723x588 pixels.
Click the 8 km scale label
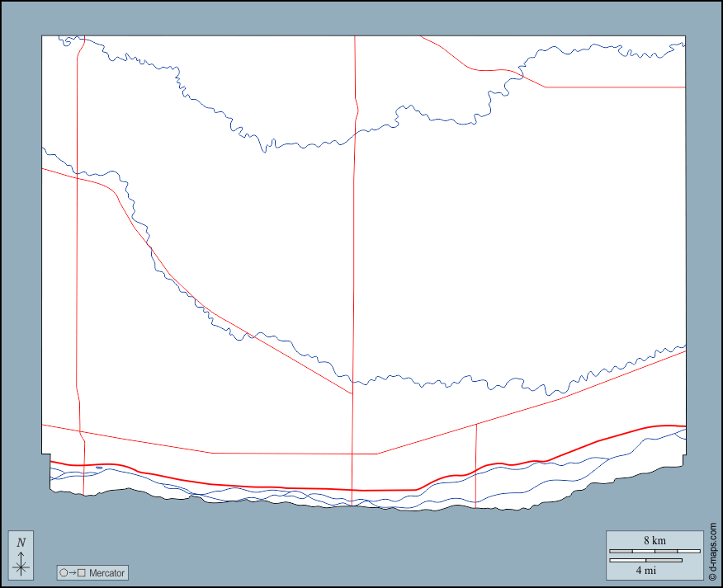(x=654, y=541)
